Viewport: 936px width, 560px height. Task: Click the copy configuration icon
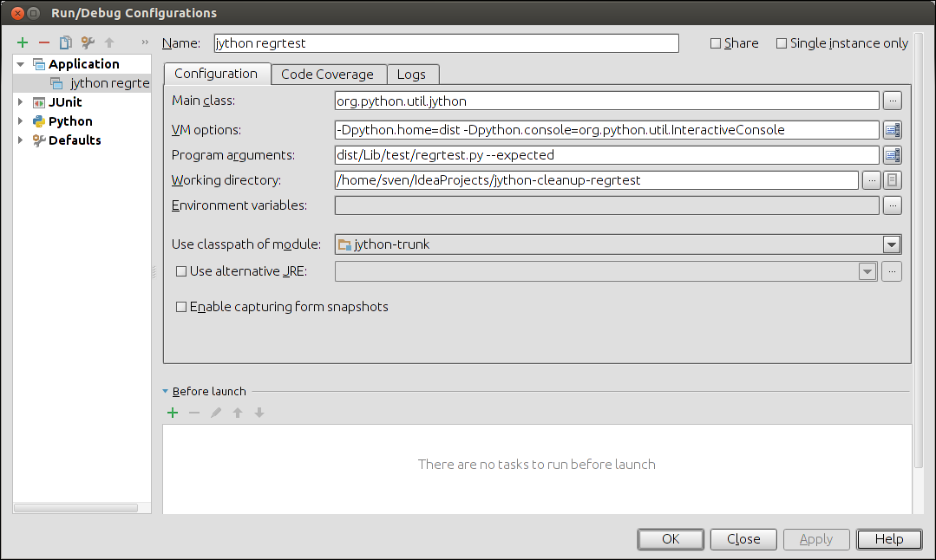[65, 42]
